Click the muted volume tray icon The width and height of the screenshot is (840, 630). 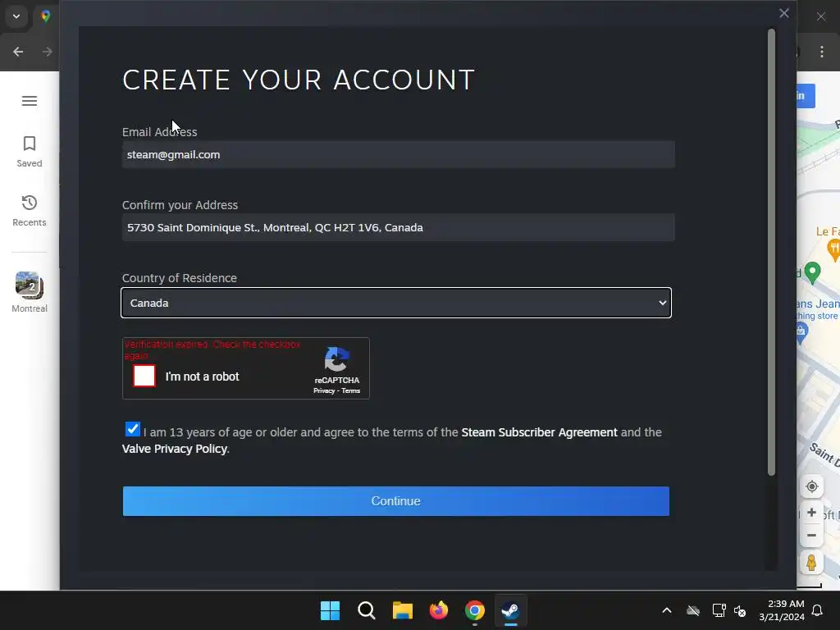740,610
